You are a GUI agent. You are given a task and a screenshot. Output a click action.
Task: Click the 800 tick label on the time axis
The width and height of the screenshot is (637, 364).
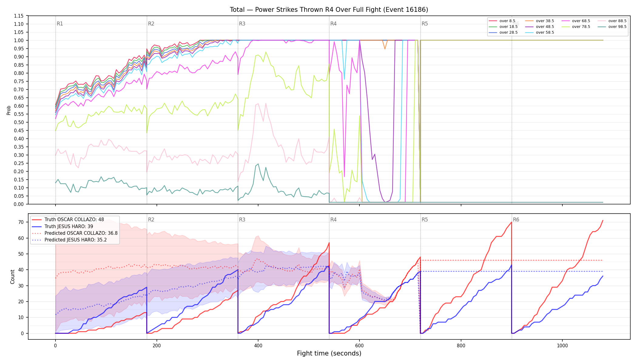(461, 345)
